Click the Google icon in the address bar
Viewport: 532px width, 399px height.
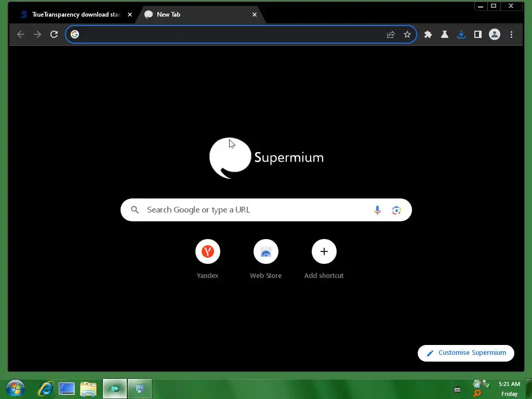75,34
